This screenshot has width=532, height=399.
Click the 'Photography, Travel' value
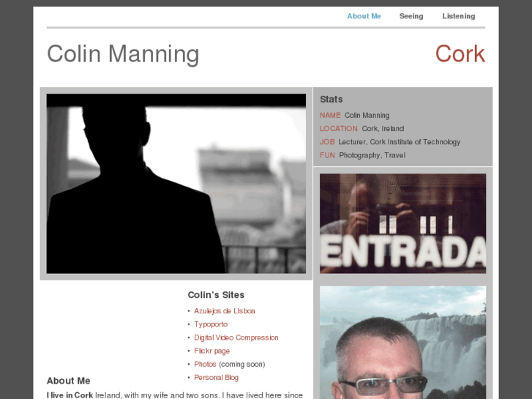click(372, 155)
